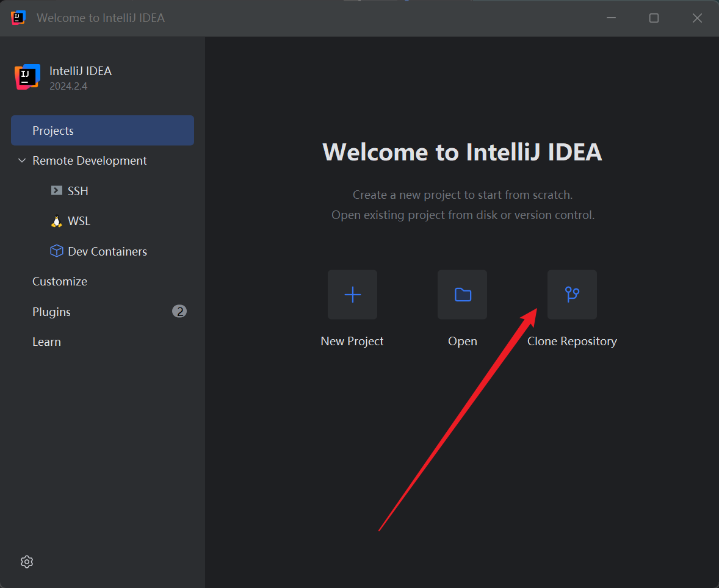719x588 pixels.
Task: Maximize the Welcome window
Action: pyautogui.click(x=654, y=18)
